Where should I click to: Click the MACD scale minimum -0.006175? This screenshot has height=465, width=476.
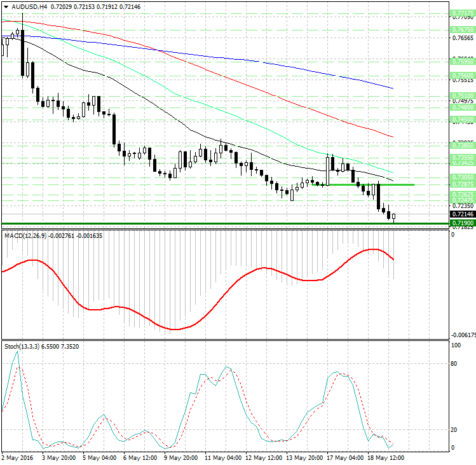pyautogui.click(x=463, y=335)
